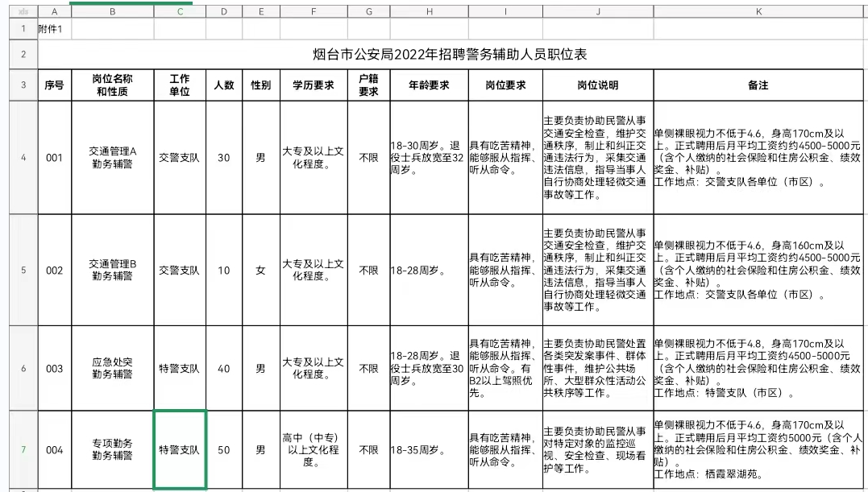Image resolution: width=868 pixels, height=492 pixels.
Task: Select row 4 header
Action: click(23, 158)
